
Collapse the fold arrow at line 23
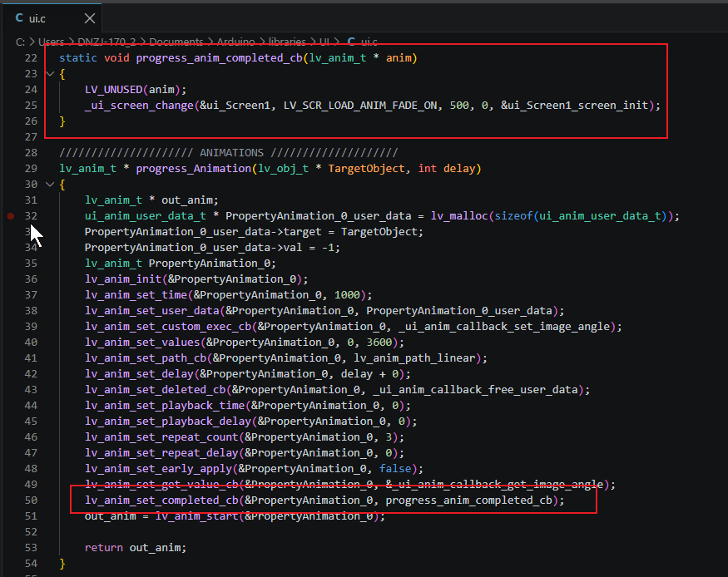click(x=50, y=74)
